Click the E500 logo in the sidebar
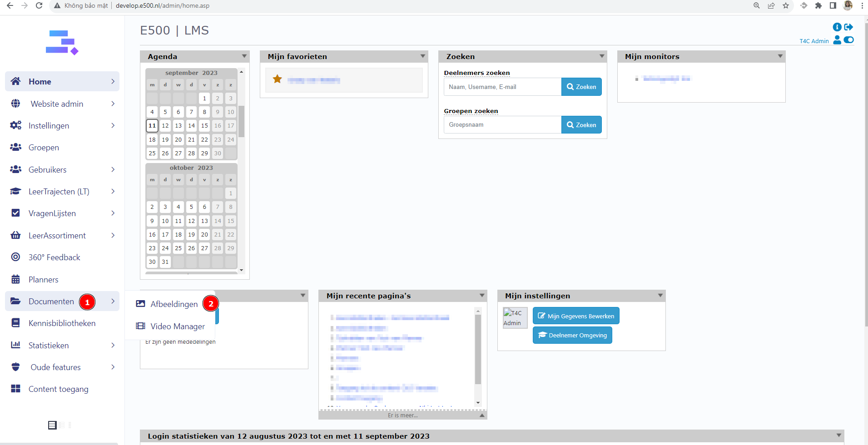The image size is (868, 445). (x=62, y=42)
